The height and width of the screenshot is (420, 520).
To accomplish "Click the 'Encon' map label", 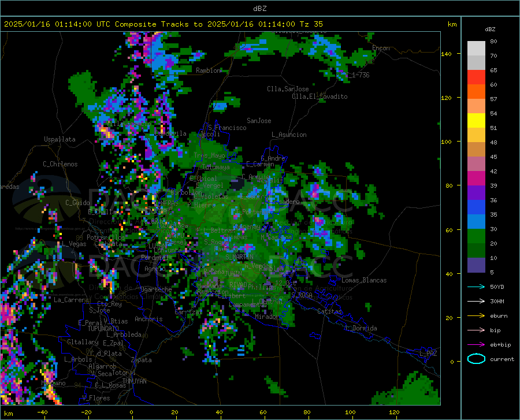I will click(x=381, y=48).
